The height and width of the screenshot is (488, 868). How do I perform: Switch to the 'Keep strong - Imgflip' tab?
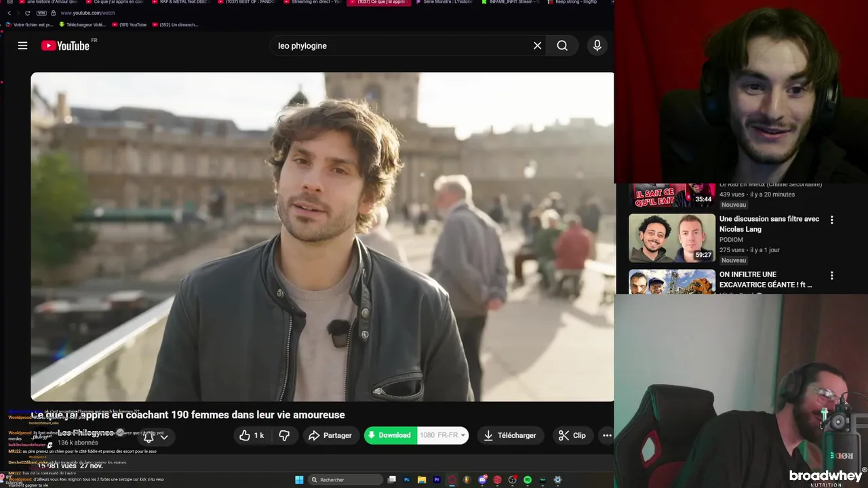(575, 2)
